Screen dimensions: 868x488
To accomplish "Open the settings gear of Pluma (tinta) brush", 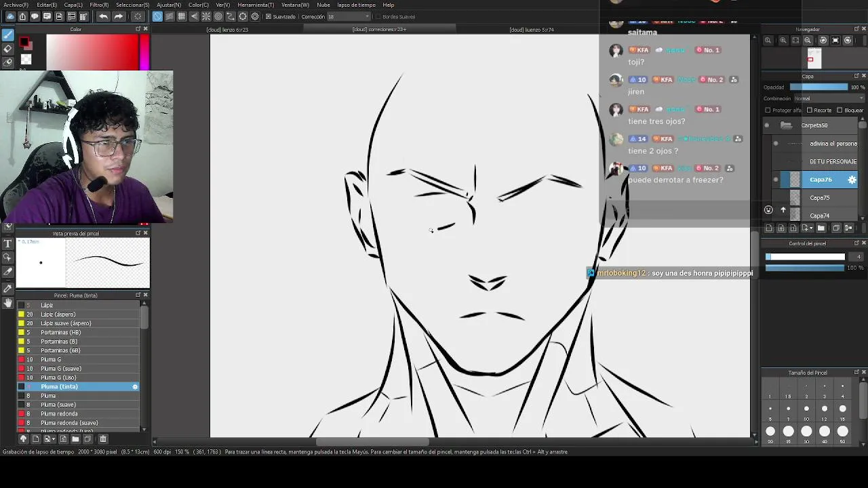I will (x=135, y=386).
